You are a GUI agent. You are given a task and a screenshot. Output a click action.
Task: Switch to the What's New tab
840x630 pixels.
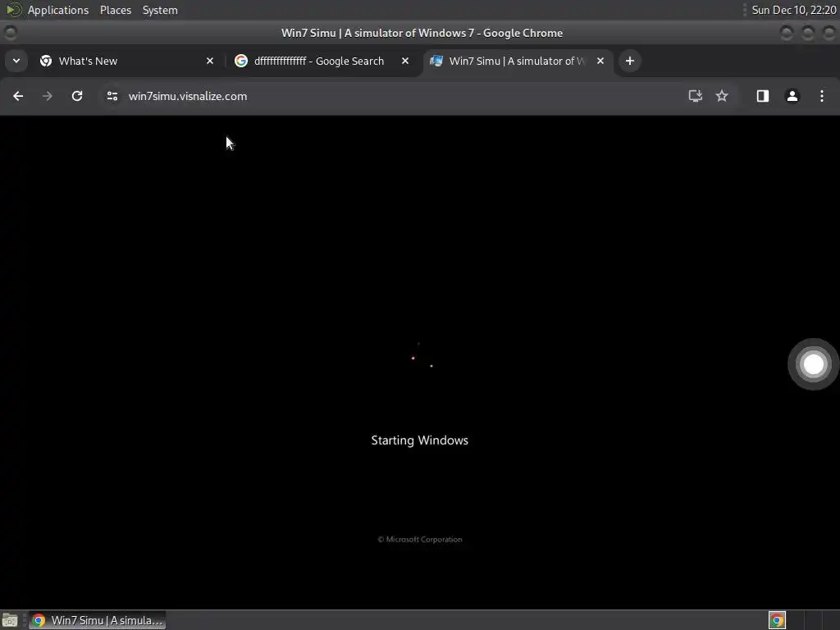(x=127, y=61)
